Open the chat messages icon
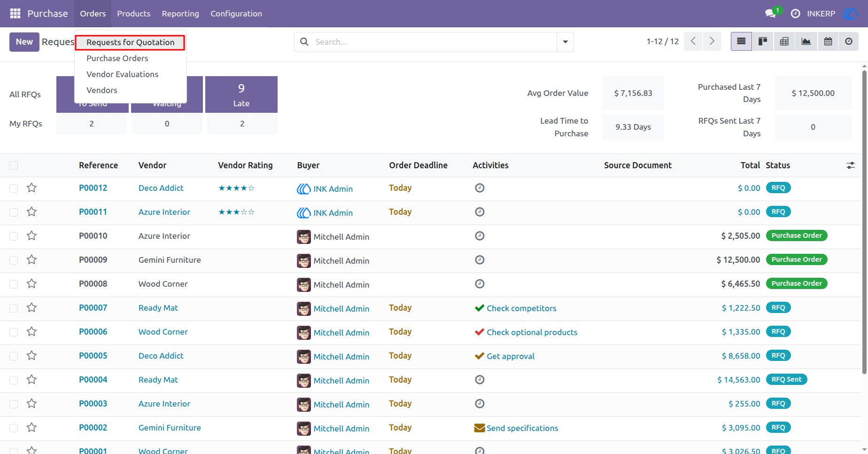The image size is (868, 454). (770, 14)
